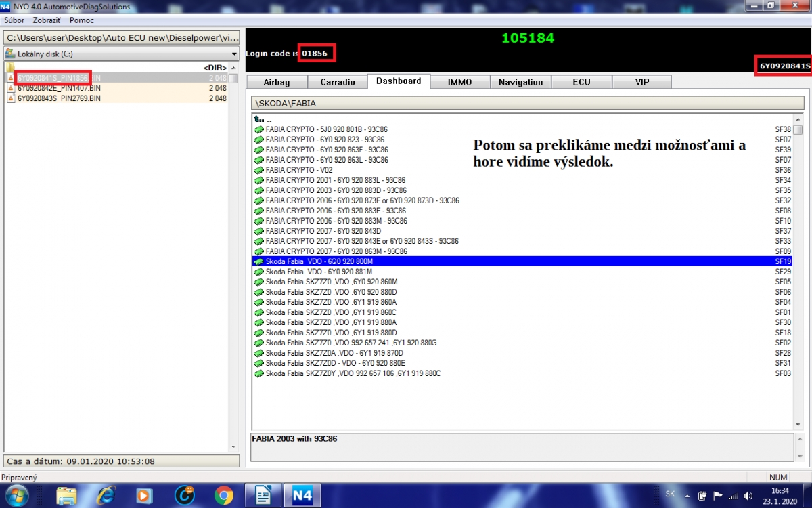
Task: Click the Action Center flag tray icon
Action: click(x=719, y=495)
